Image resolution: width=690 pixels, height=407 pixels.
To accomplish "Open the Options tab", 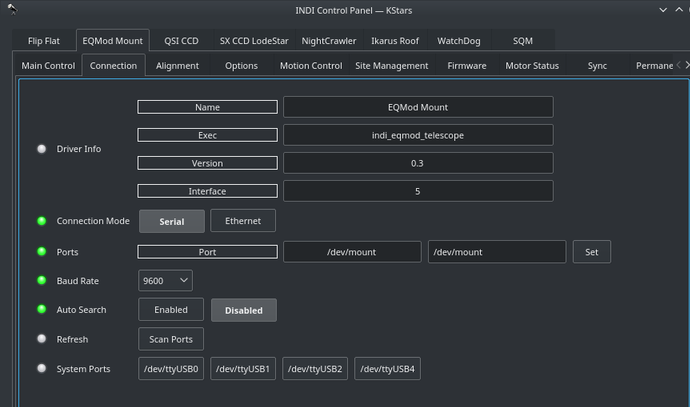I will (x=241, y=66).
